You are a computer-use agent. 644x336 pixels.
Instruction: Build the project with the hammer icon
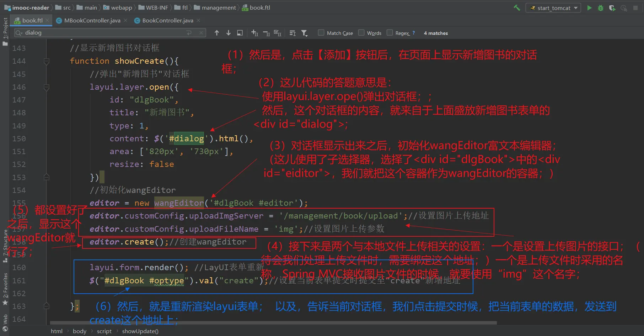(517, 7)
